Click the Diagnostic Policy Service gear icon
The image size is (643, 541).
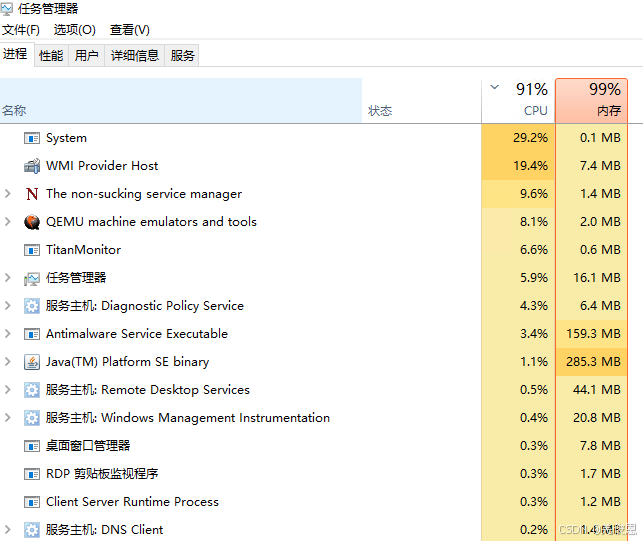(x=32, y=306)
